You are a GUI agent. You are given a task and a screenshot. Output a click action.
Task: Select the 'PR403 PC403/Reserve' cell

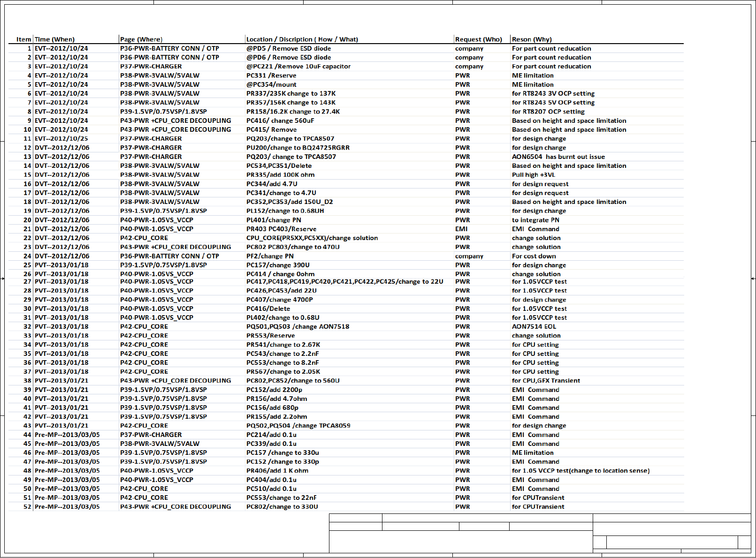(x=281, y=229)
